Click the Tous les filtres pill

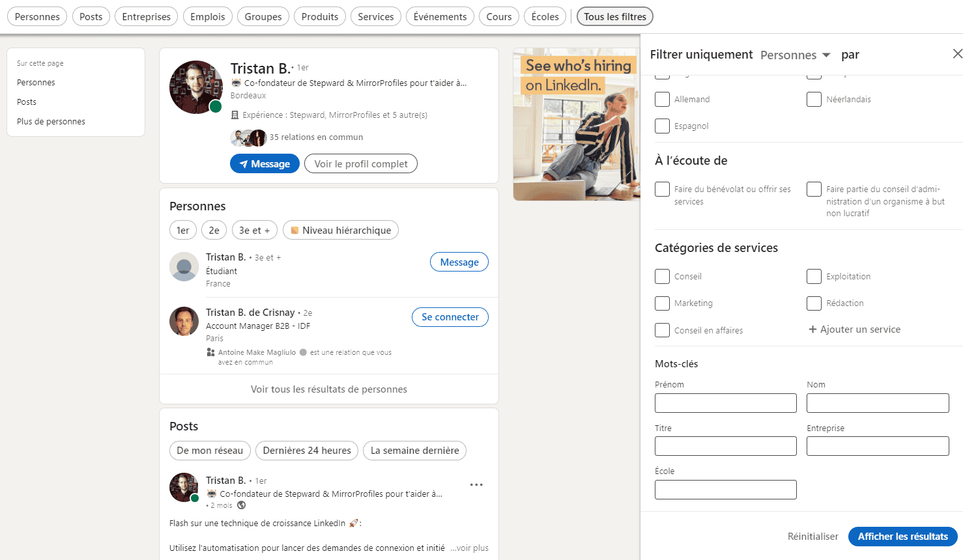pyautogui.click(x=615, y=17)
